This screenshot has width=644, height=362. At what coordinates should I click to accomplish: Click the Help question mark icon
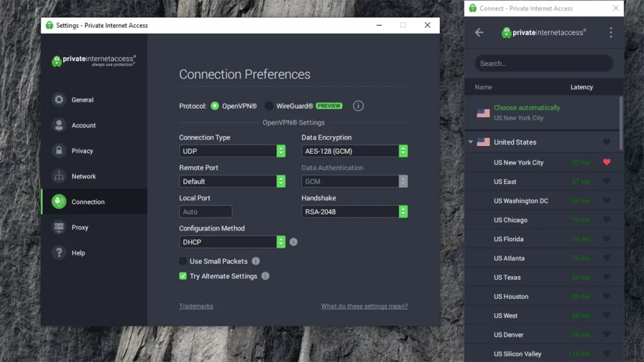(x=59, y=253)
